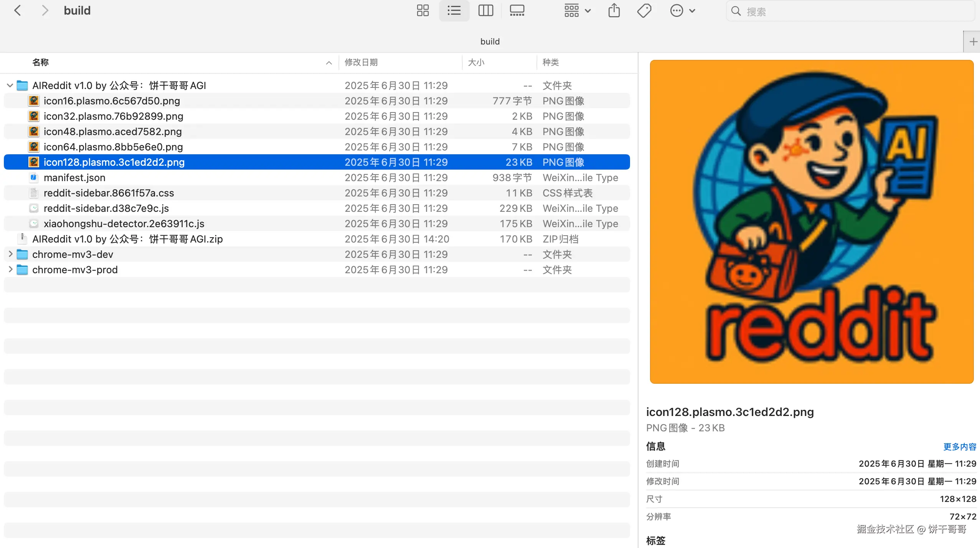
Task: Sort by the 大小 column header
Action: coord(476,62)
